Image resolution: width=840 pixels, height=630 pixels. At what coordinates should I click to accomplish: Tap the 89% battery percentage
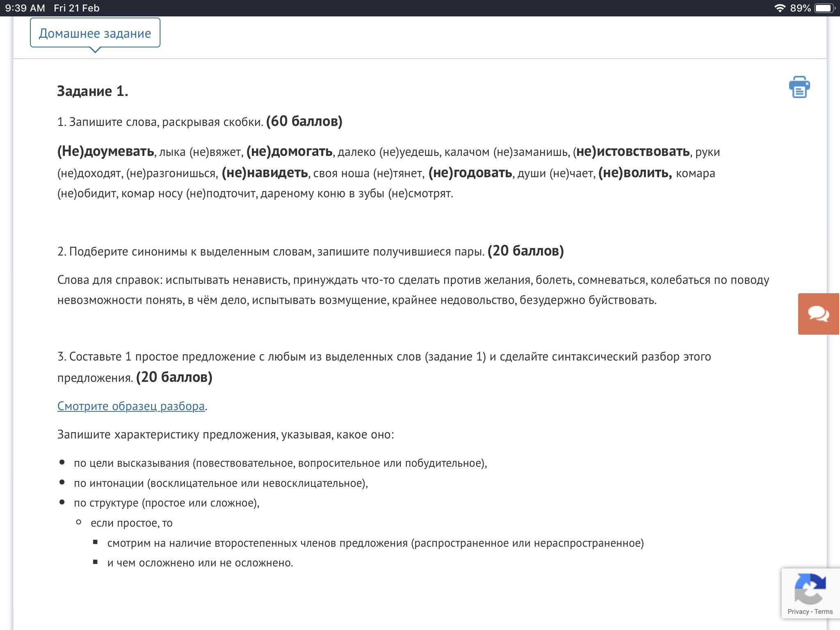pos(800,8)
